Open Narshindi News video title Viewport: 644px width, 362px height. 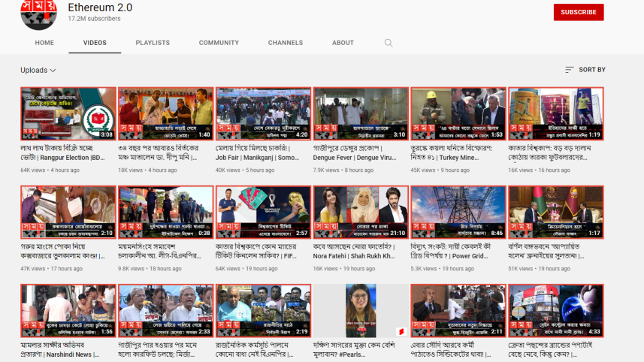[60, 350]
